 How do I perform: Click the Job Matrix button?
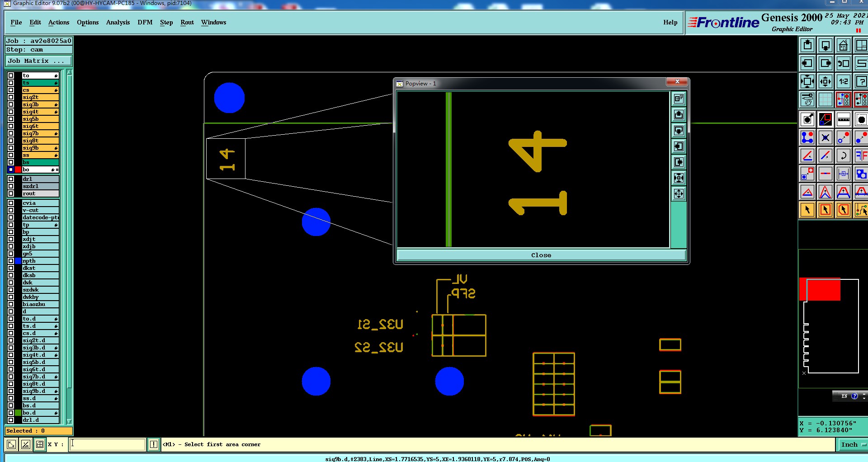(x=39, y=61)
